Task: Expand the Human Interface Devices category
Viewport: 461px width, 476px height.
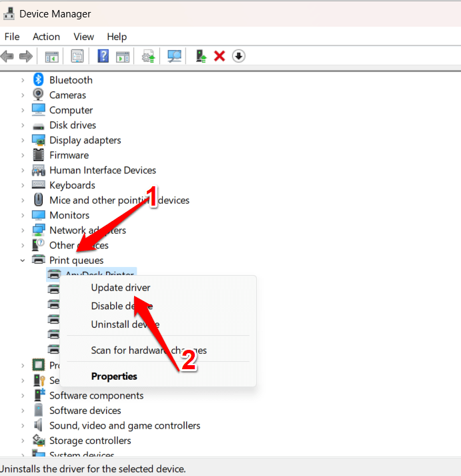Action: pos(23,170)
